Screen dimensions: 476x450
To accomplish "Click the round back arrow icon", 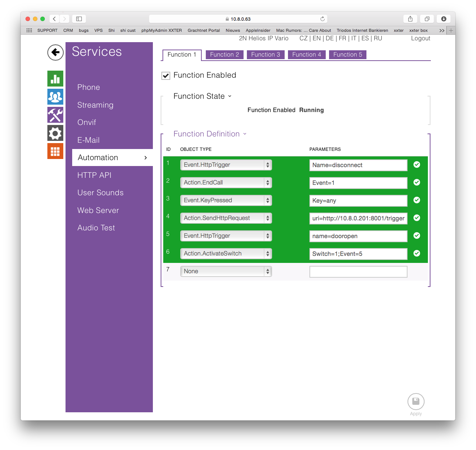I will pos(55,52).
